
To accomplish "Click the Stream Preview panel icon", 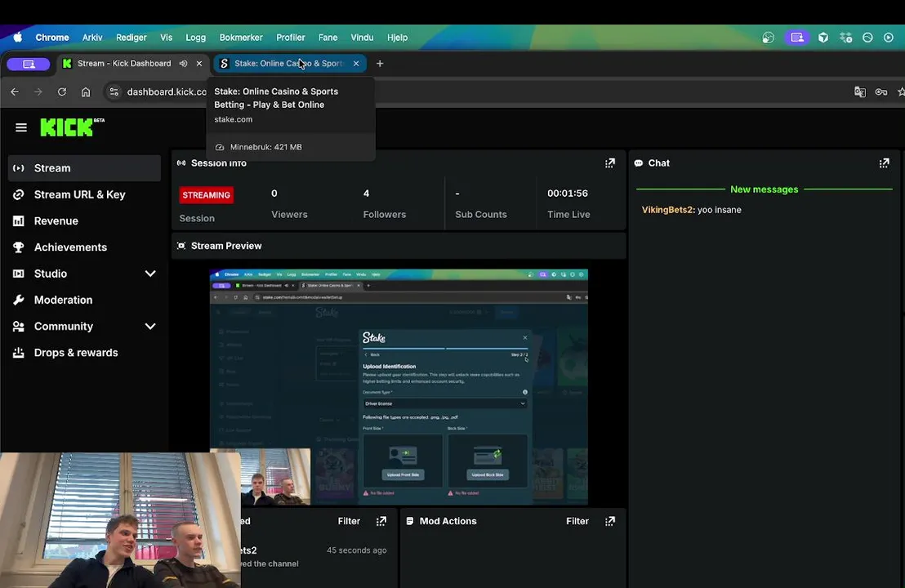I will click(181, 246).
